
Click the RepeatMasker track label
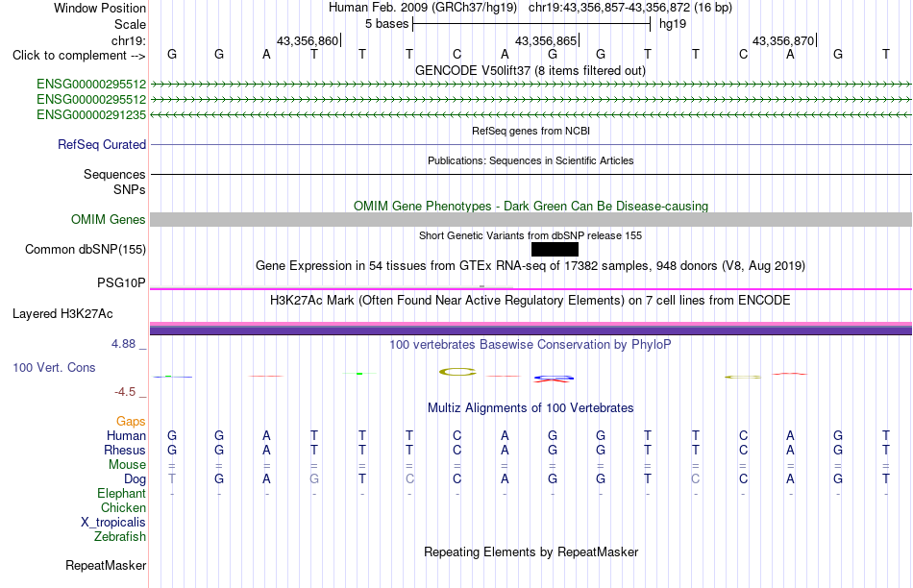(106, 565)
